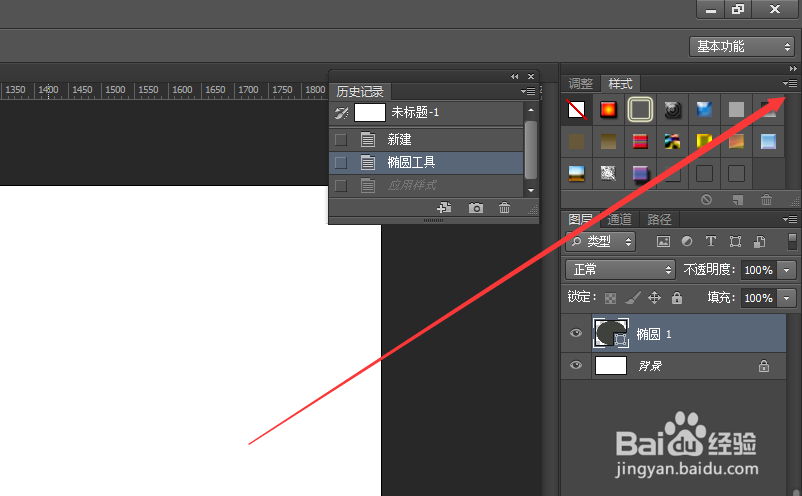Screen dimensions: 802x496
Task: Set history brush source to 应用样式 state
Action: click(x=341, y=185)
